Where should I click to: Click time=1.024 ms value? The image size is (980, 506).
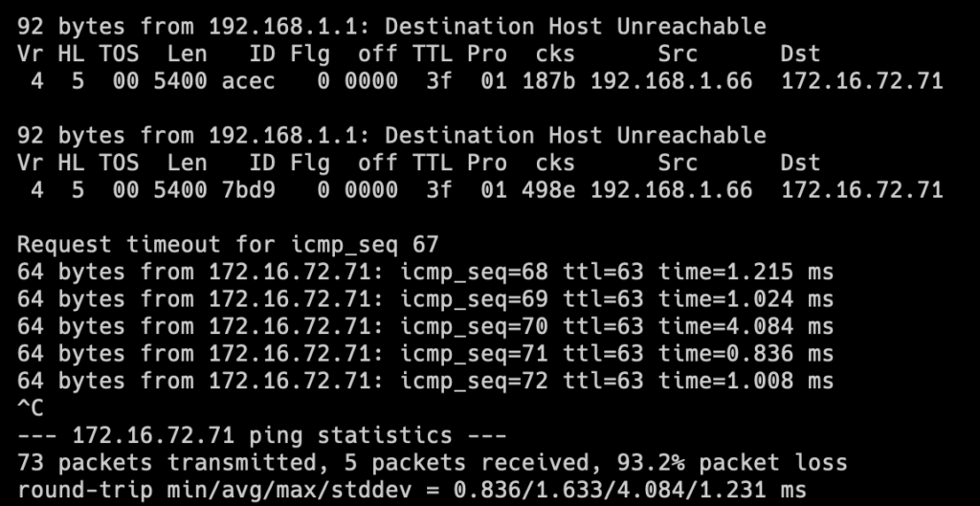pyautogui.click(x=746, y=299)
